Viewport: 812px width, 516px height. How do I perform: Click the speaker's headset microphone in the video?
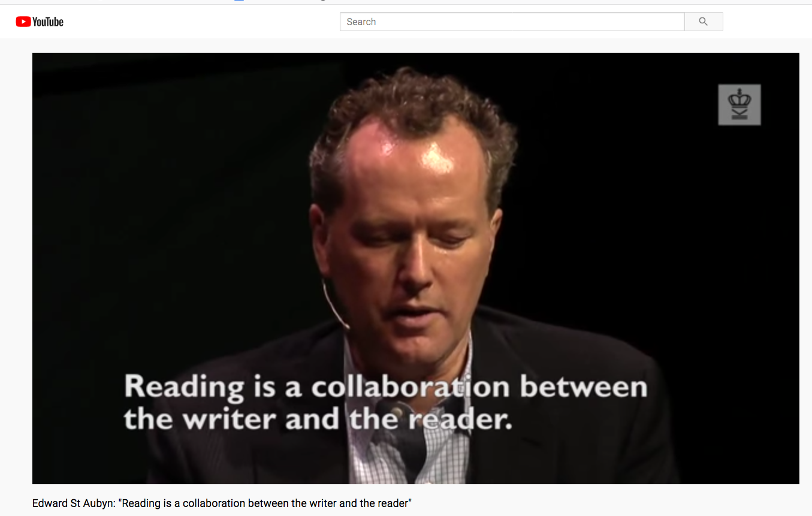(334, 304)
